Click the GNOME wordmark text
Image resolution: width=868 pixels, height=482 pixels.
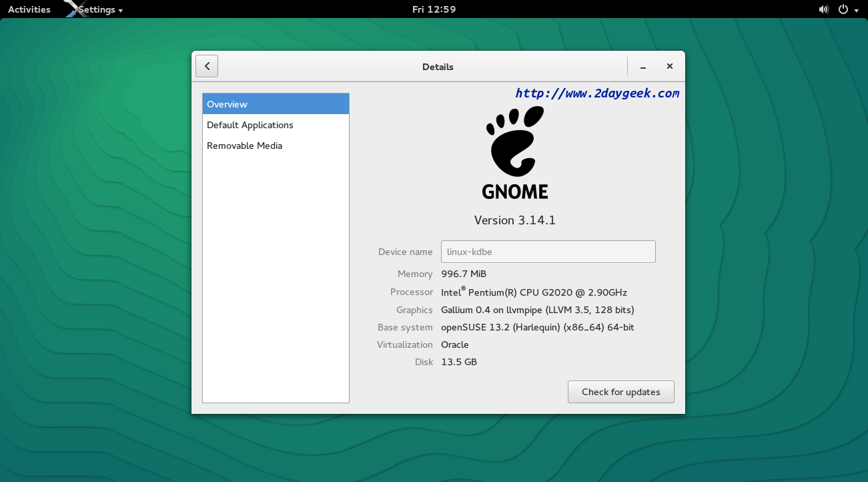pos(515,191)
